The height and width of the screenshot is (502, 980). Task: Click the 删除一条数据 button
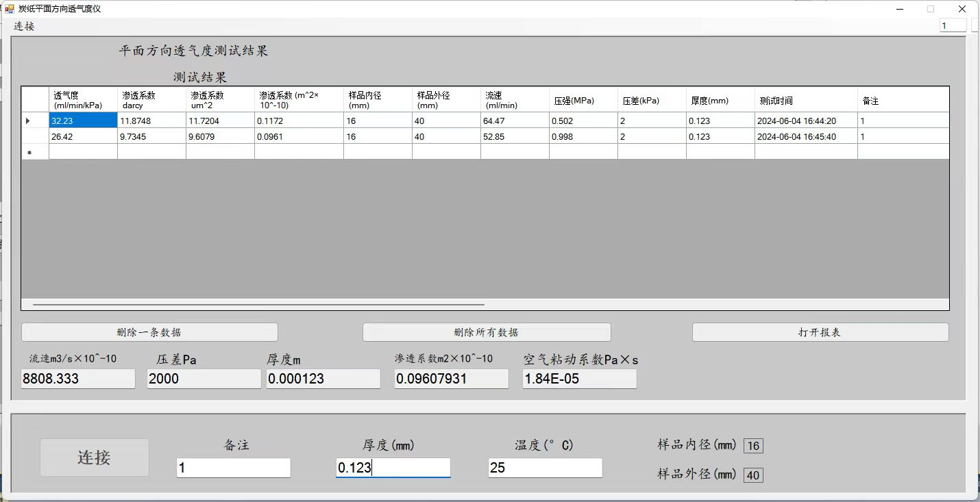click(x=149, y=332)
